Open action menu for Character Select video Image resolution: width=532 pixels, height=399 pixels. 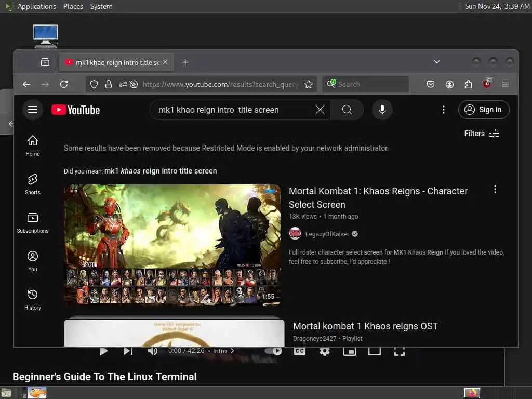(x=495, y=189)
